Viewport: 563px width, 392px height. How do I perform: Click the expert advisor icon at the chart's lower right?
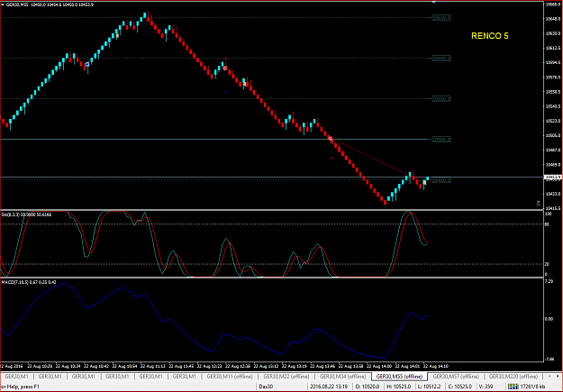point(538,204)
